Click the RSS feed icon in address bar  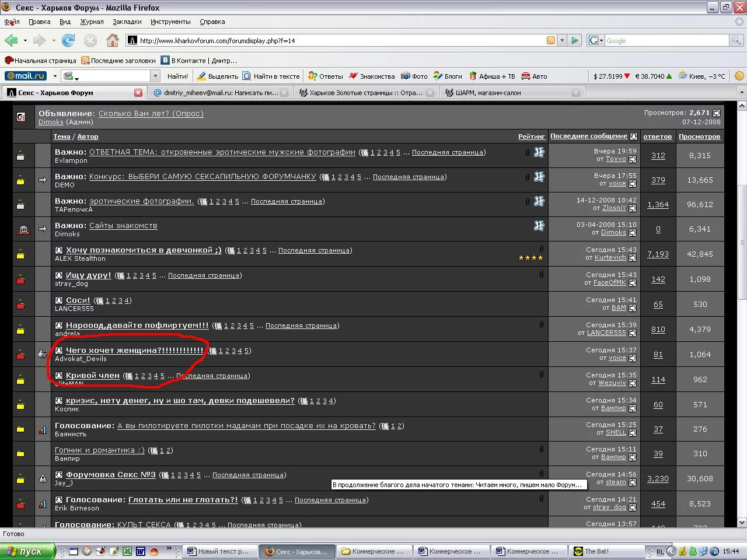[550, 40]
